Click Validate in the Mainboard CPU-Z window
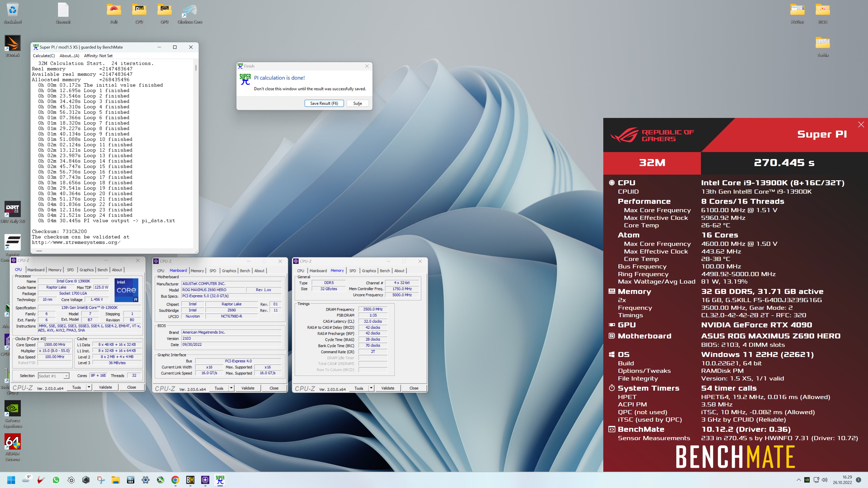Viewport: 868px width, 488px height. (248, 388)
